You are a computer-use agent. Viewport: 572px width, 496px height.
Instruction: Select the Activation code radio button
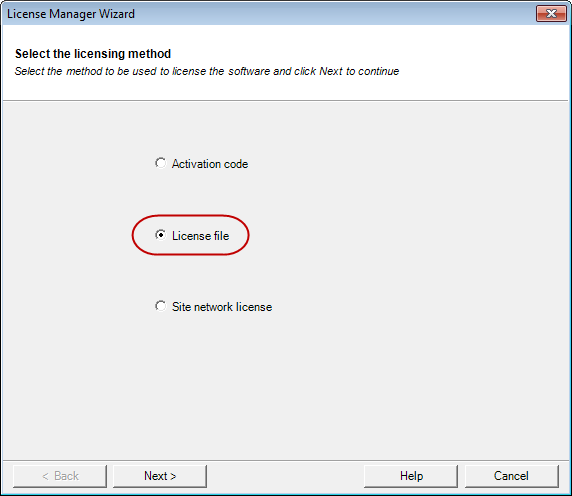(160, 163)
